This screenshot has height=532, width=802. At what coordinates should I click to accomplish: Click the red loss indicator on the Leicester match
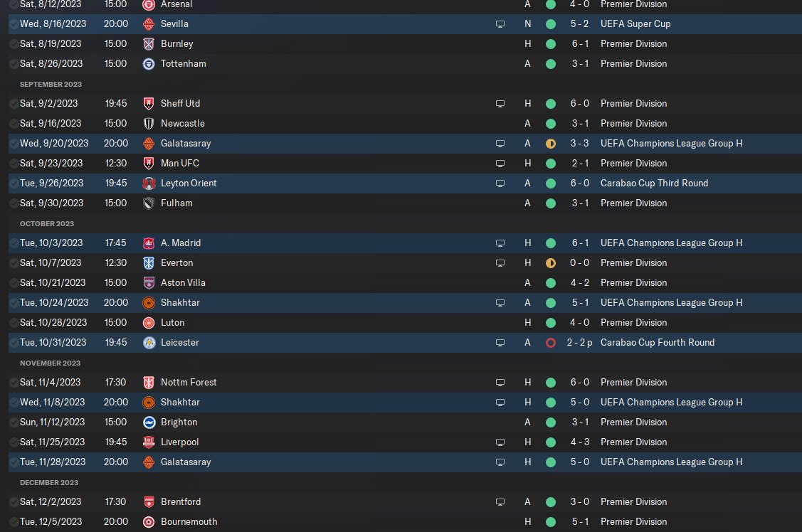click(x=550, y=343)
